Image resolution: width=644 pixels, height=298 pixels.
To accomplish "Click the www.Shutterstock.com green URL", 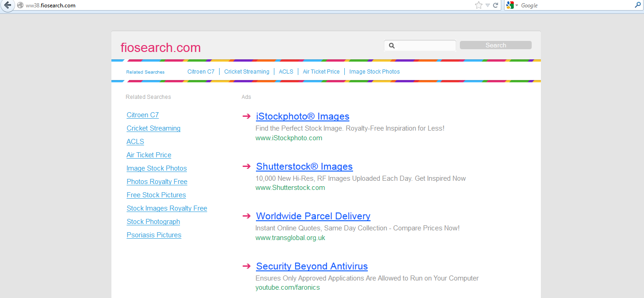I will click(290, 188).
